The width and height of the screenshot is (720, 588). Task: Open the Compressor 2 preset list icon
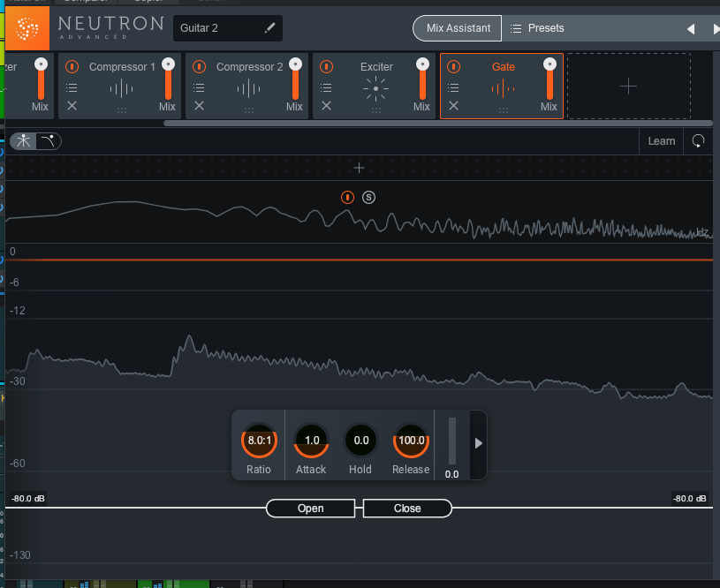200,87
